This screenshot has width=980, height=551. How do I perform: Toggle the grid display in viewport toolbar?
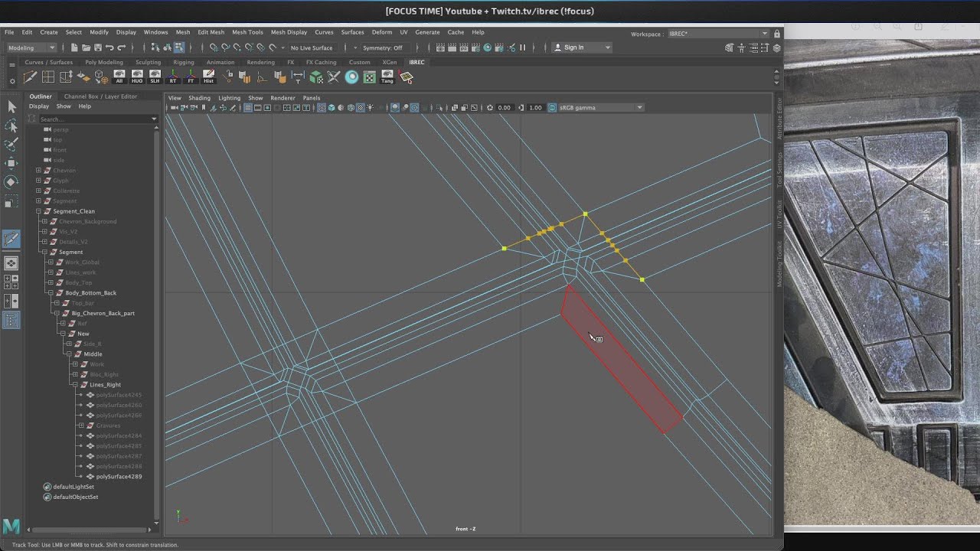[248, 108]
